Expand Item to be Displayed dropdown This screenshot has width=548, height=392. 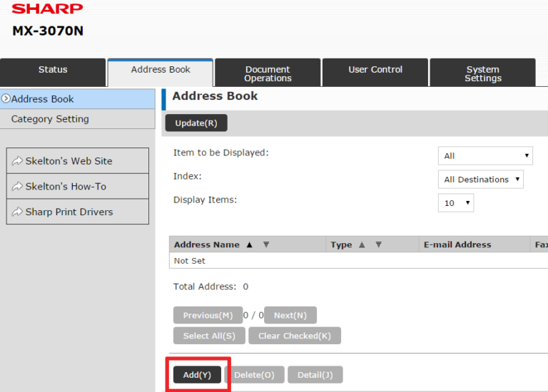tap(485, 155)
